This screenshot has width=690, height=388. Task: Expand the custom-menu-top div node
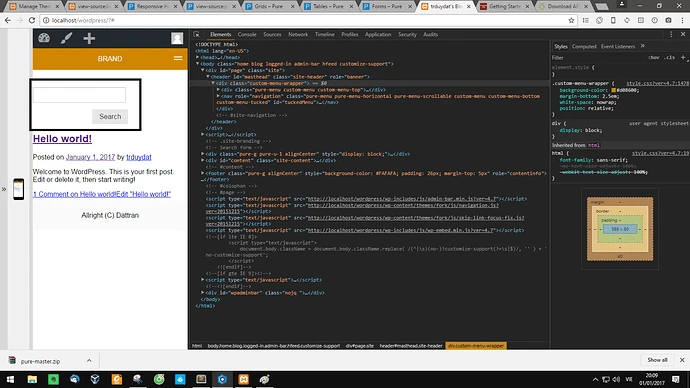tap(218, 90)
